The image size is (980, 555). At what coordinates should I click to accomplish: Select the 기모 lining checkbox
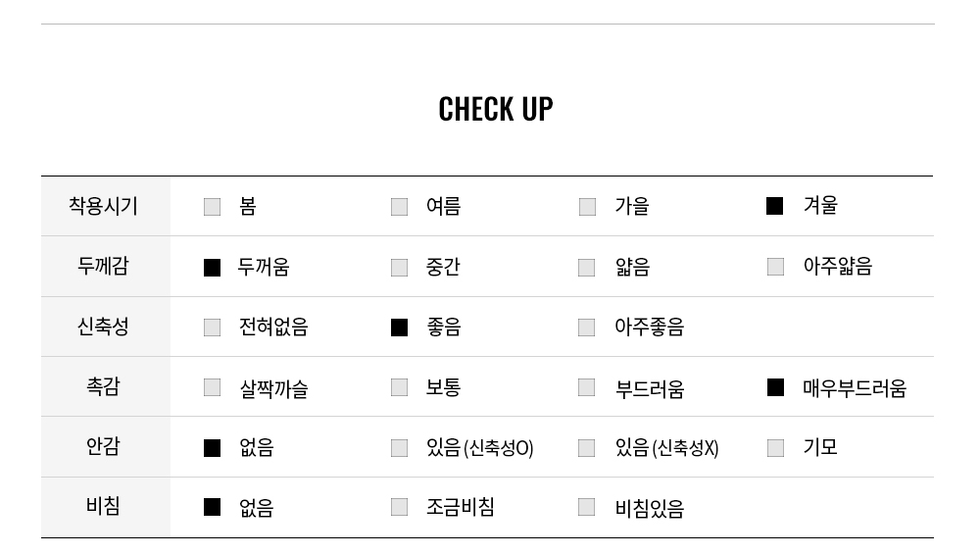tap(775, 448)
